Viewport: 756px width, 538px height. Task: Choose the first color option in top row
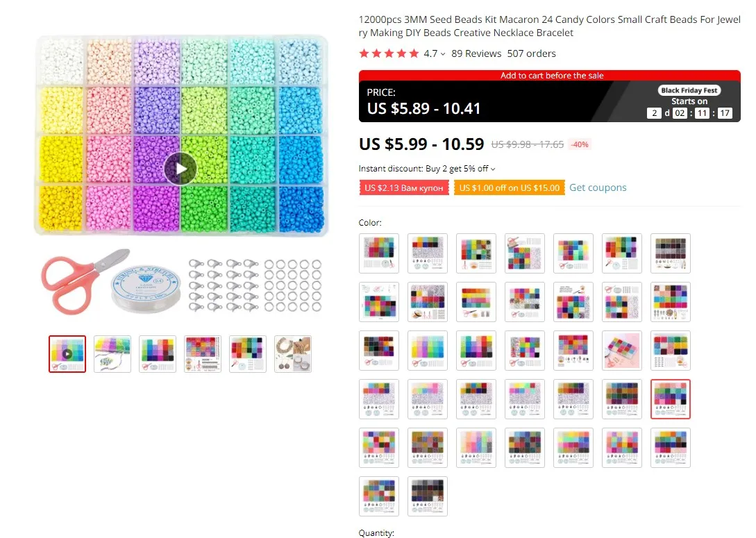tap(379, 253)
